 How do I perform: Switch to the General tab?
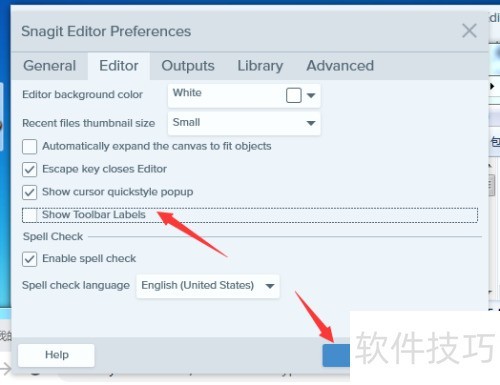(49, 66)
